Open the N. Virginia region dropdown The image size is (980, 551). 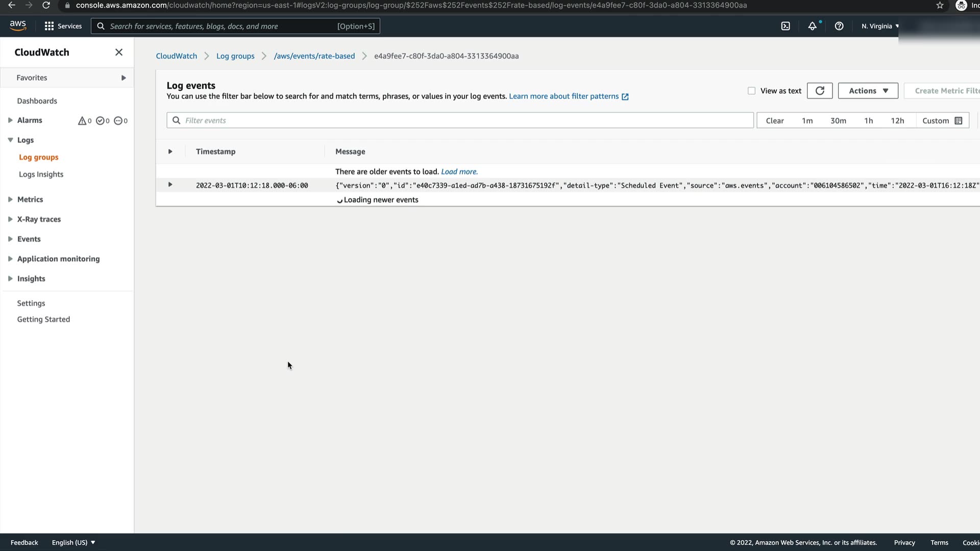point(880,26)
